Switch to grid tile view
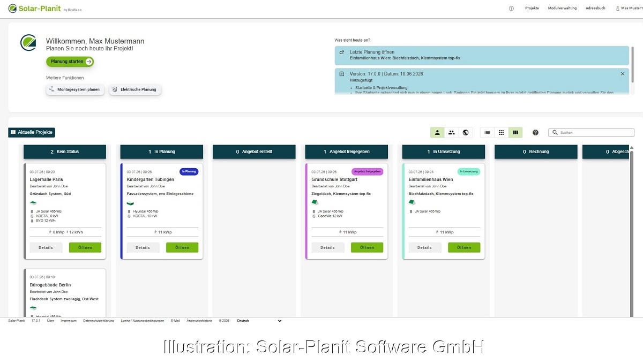Viewport: 643px width, 364px height. click(x=502, y=132)
